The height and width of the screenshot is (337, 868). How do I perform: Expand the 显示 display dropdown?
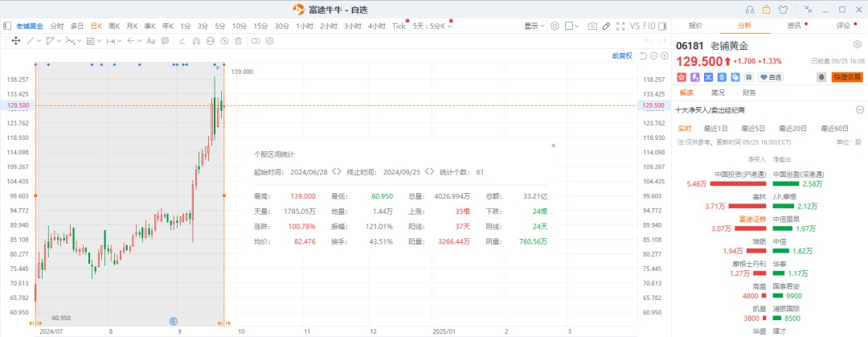pos(534,26)
